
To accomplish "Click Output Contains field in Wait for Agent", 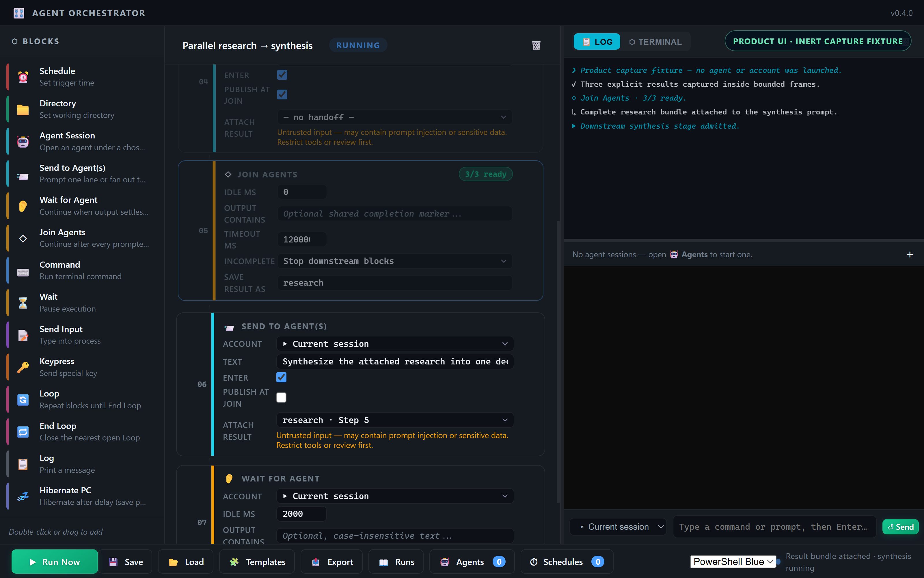I will [x=395, y=536].
